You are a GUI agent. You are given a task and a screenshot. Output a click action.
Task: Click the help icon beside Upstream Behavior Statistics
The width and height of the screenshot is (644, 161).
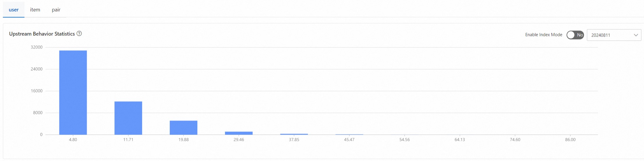pyautogui.click(x=79, y=33)
